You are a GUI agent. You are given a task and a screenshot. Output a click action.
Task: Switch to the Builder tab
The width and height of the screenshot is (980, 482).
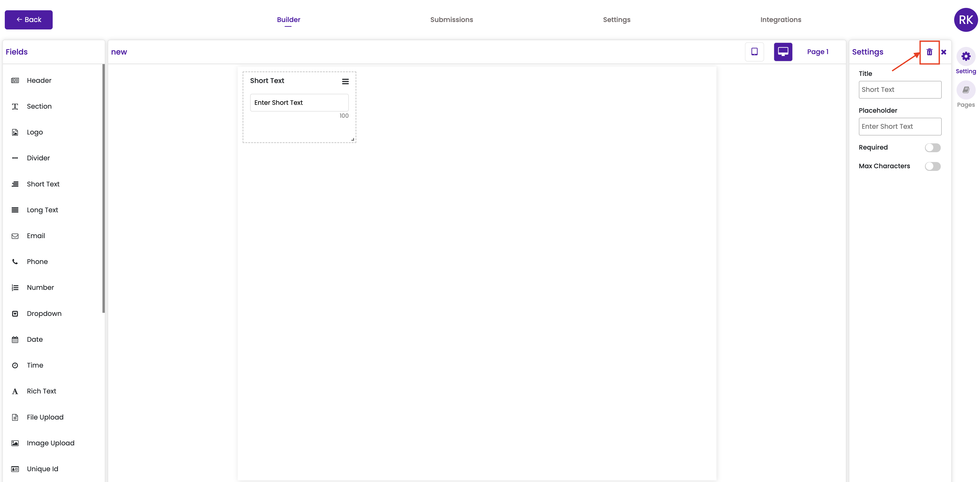[x=288, y=20]
